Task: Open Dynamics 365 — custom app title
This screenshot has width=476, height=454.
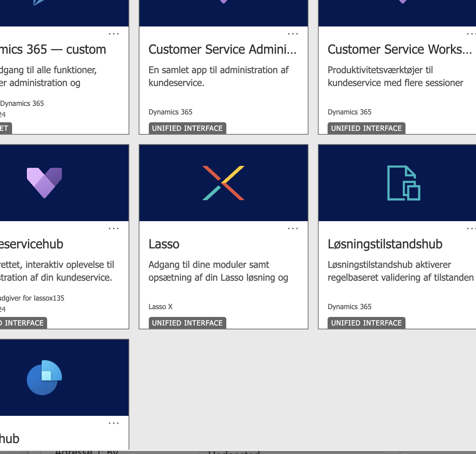Action: pyautogui.click(x=53, y=49)
